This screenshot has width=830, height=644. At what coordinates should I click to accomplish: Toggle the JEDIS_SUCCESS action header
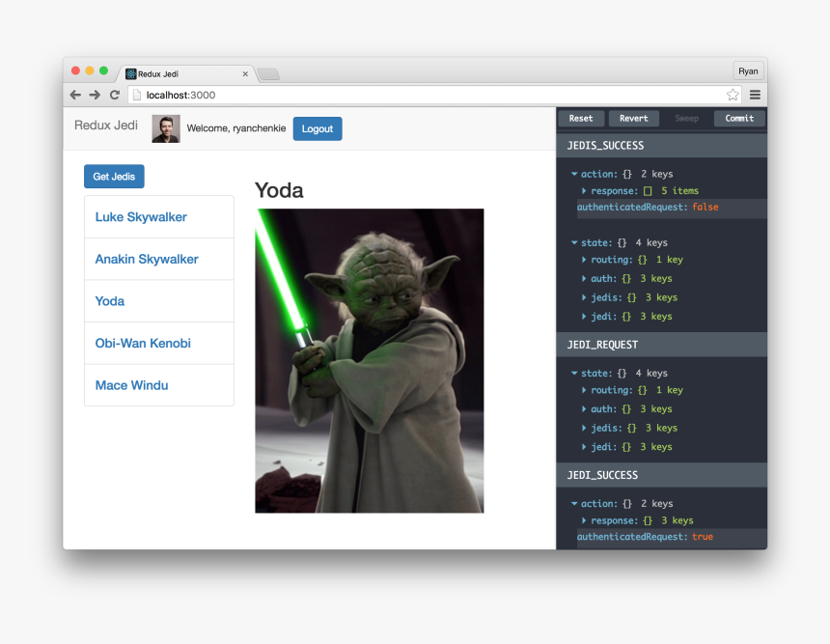[x=662, y=146]
